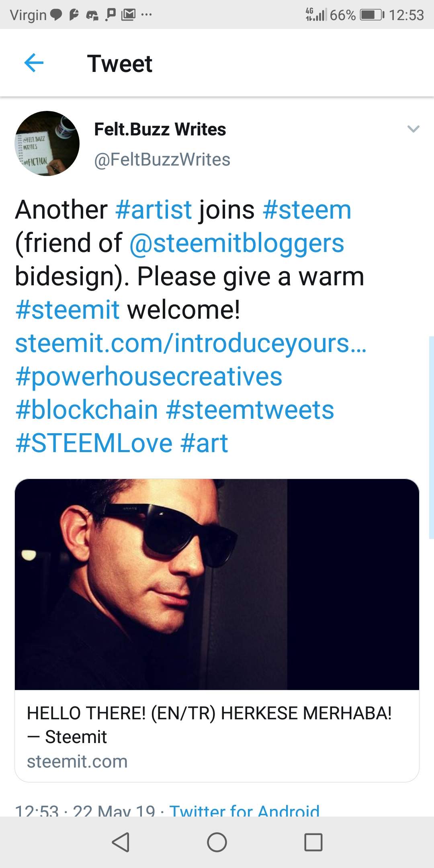Open the #steemit hashtag
Viewport: 434px width, 868px height.
(x=68, y=310)
